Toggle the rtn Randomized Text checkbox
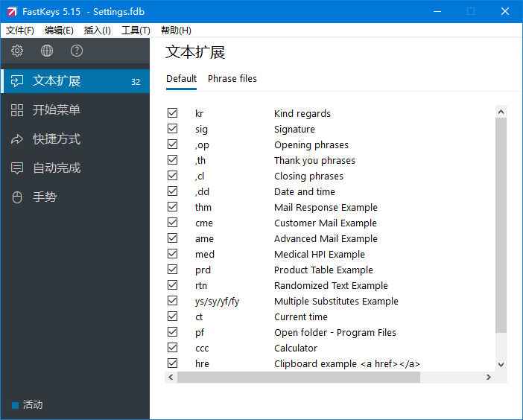The width and height of the screenshot is (523, 420). point(172,285)
